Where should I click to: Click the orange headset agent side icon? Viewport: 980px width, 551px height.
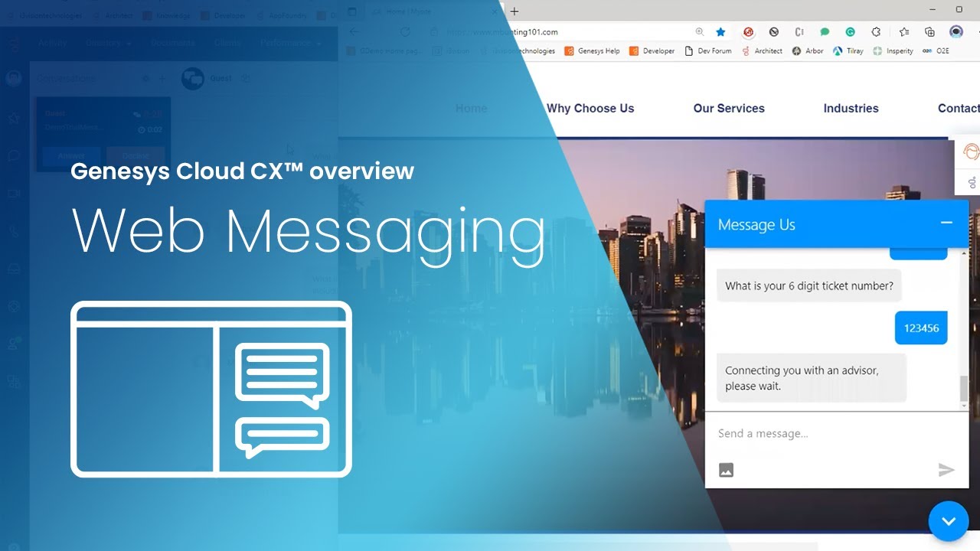(x=971, y=152)
